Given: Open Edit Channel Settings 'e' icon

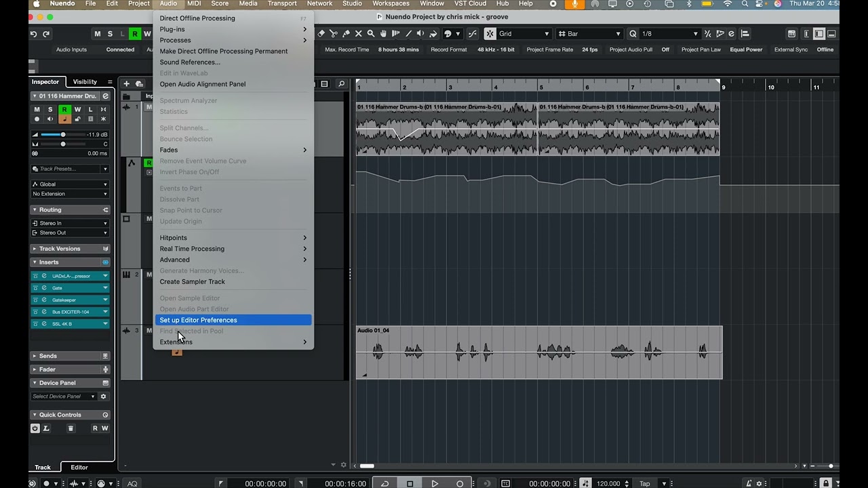Looking at the screenshot, I should [x=105, y=96].
